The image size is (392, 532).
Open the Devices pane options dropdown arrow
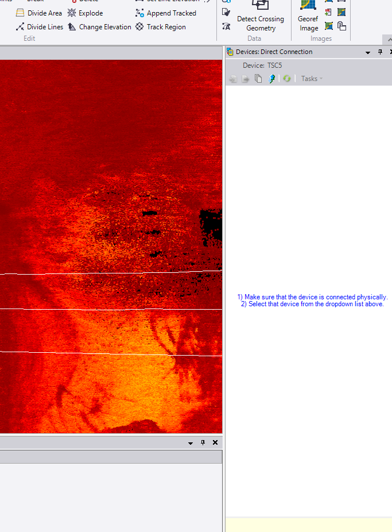tap(367, 52)
